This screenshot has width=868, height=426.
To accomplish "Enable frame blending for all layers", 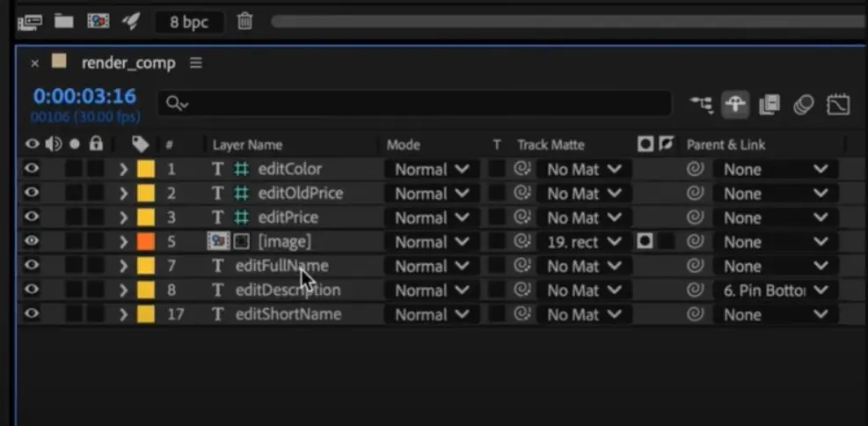I will [x=770, y=104].
